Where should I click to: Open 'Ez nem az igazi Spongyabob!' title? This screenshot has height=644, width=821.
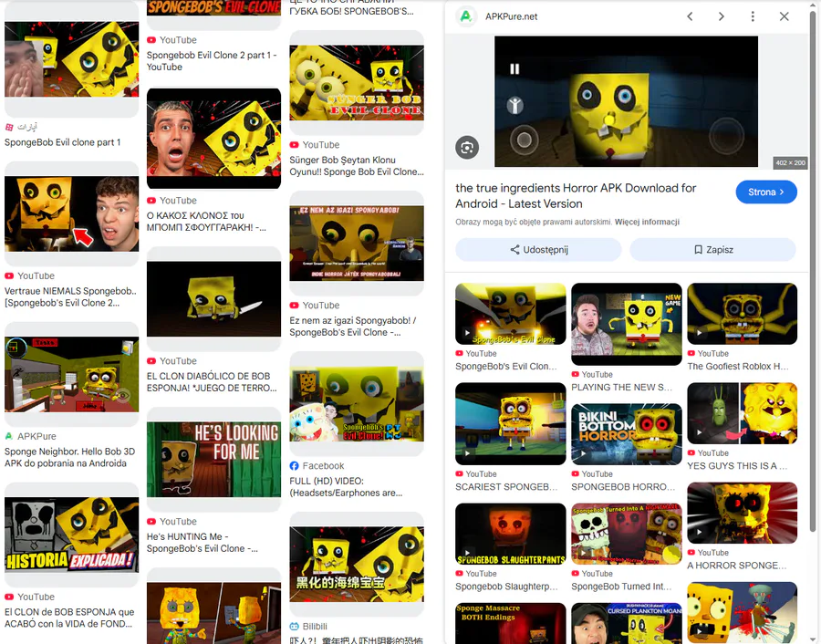353,327
